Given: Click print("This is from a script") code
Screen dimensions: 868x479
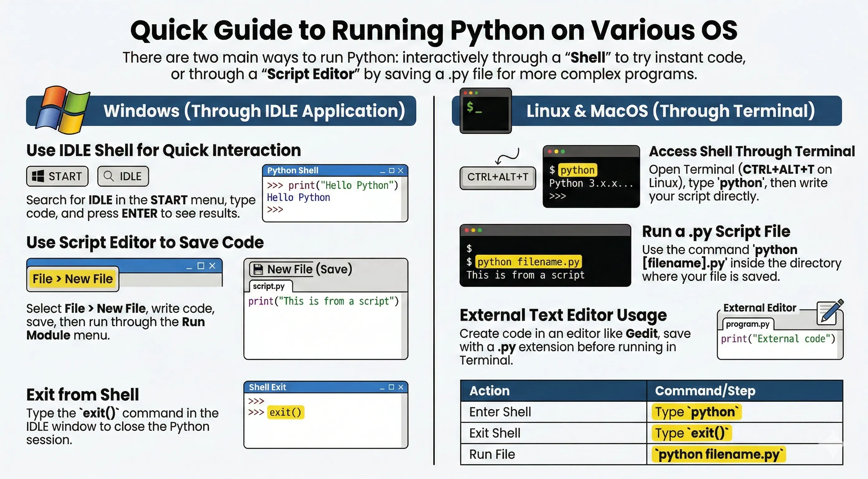Looking at the screenshot, I should tap(324, 301).
